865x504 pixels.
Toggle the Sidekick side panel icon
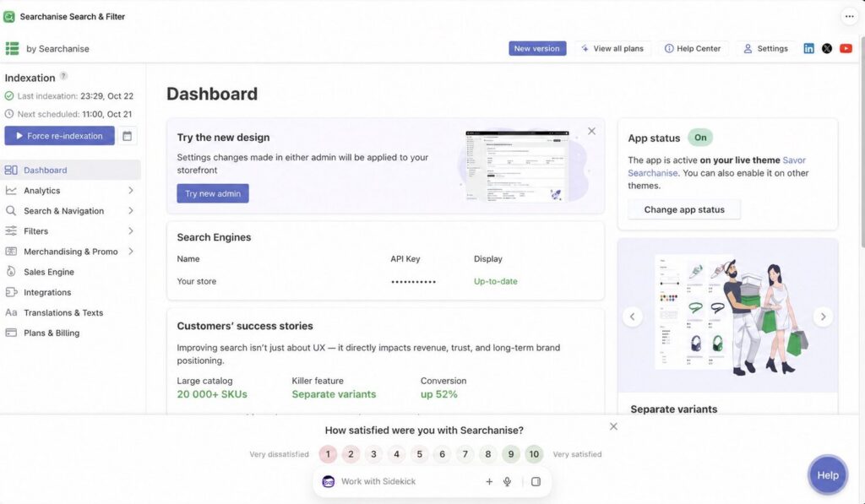pyautogui.click(x=536, y=481)
